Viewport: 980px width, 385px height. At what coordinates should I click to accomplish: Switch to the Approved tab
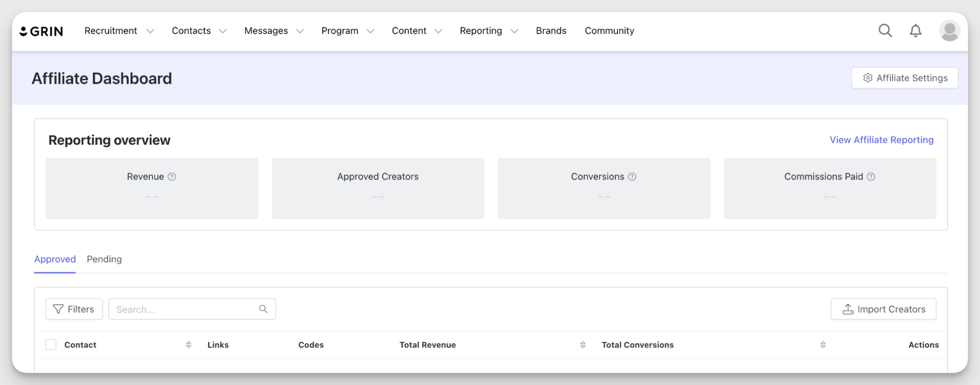pyautogui.click(x=55, y=259)
